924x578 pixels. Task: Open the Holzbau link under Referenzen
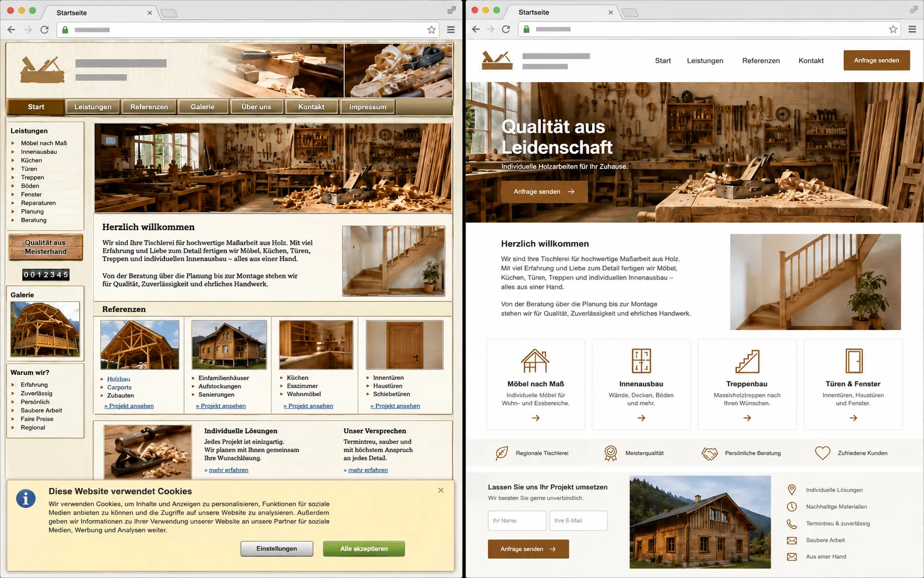[x=118, y=379]
